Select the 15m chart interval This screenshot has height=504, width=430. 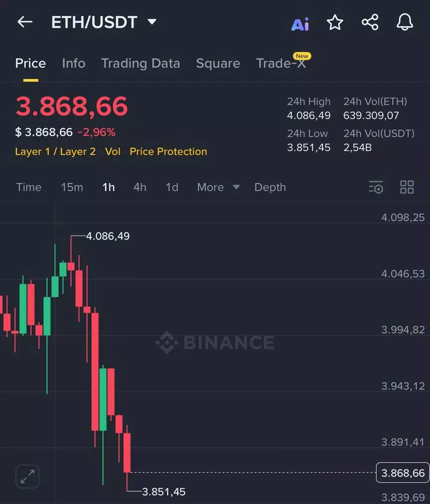72,187
